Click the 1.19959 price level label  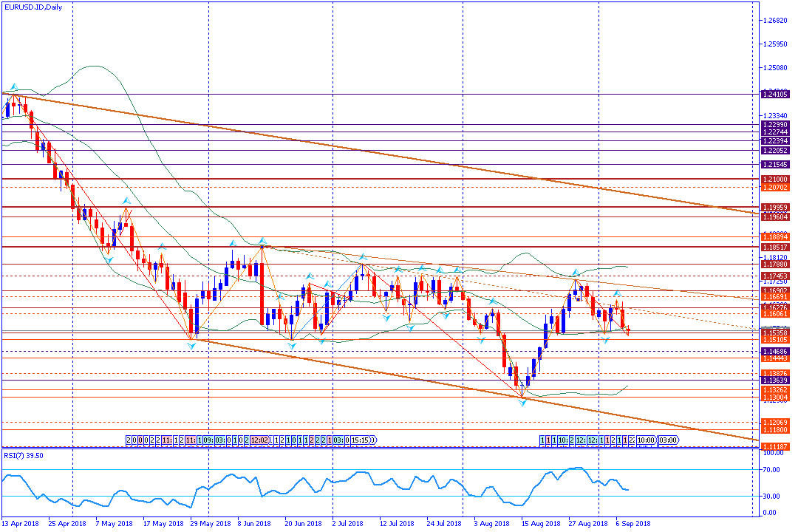pos(775,208)
